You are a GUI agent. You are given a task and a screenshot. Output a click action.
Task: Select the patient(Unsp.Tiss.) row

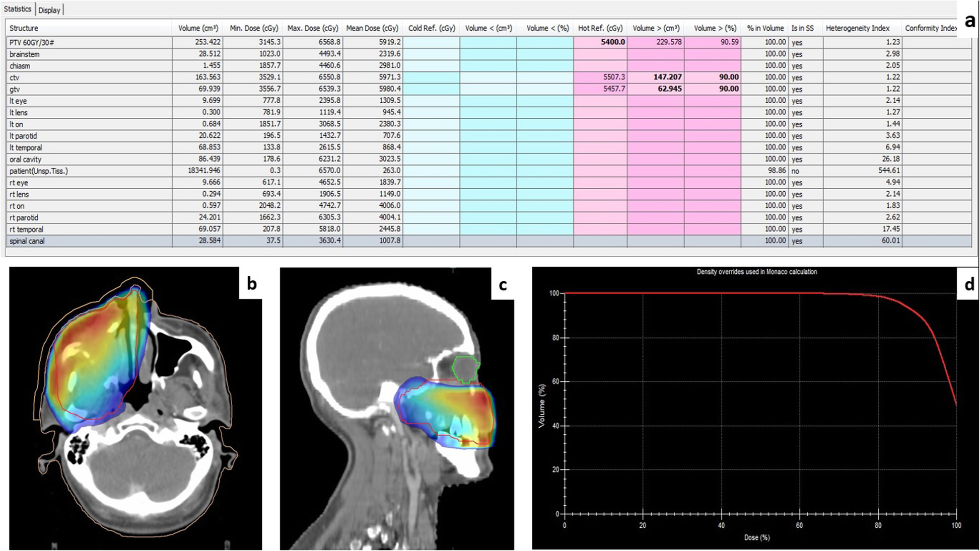[489, 171]
